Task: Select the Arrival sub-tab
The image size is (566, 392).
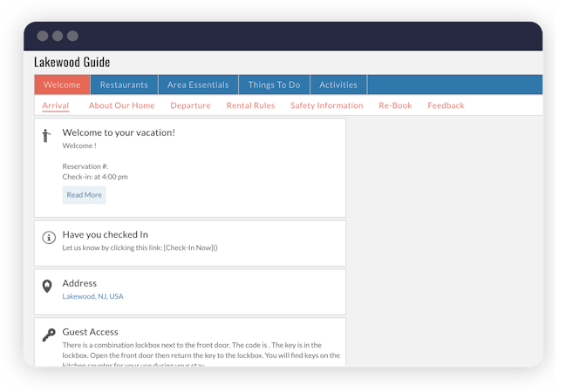Action: (x=55, y=105)
